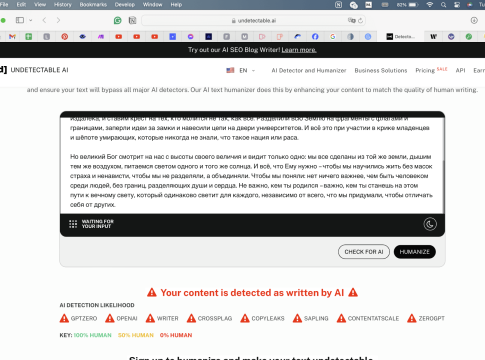Click the CONTENTATSCALE detector result
This screenshot has width=485, height=360.
point(368,318)
